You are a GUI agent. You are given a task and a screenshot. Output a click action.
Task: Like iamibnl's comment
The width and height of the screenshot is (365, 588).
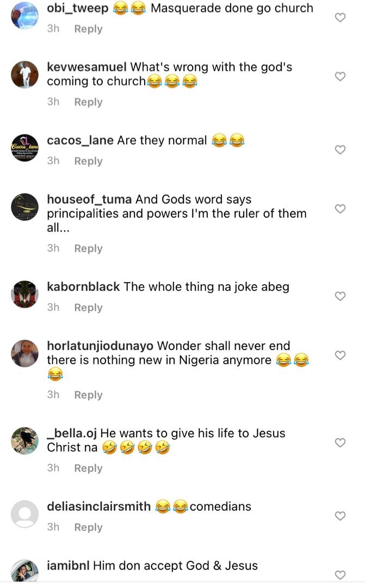[340, 575]
